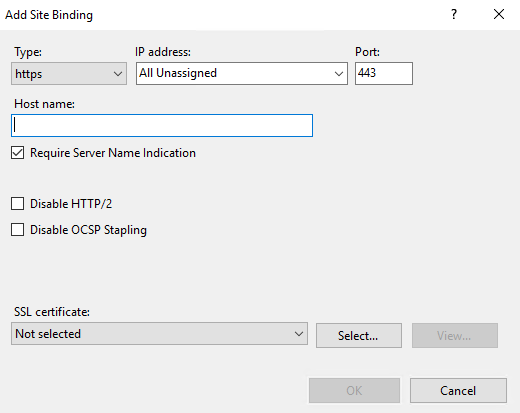This screenshot has height=413, width=520.
Task: Click the Host name label
Action: coord(44,104)
